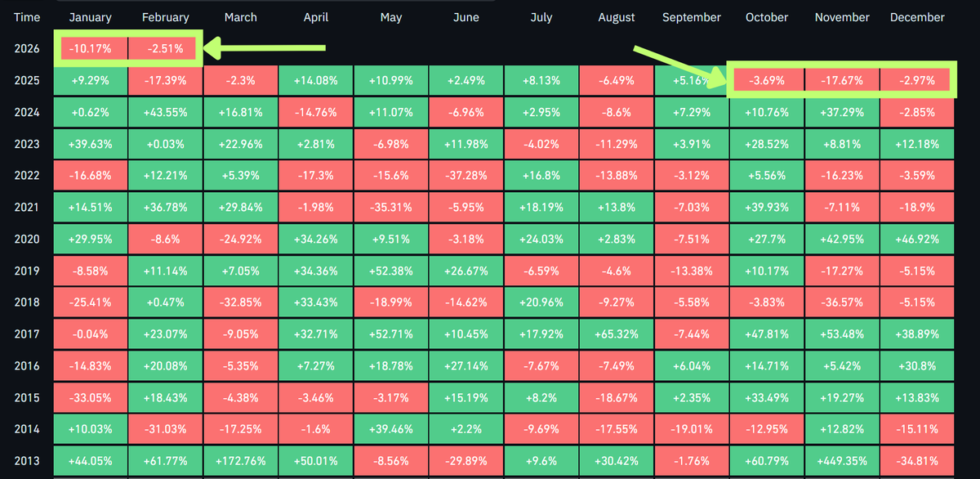Select the December column header

point(916,17)
